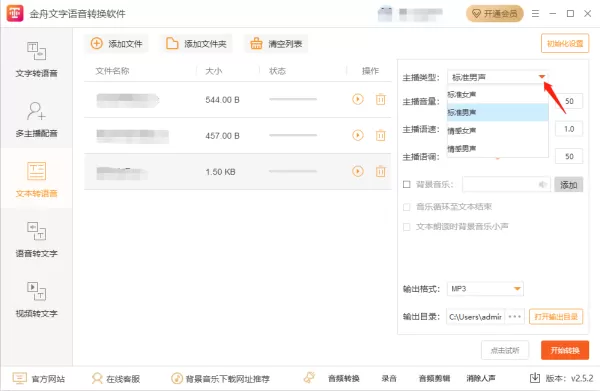Open 音频剪辑 tool link
Viewport: 600px width, 391px height.
[434, 379]
